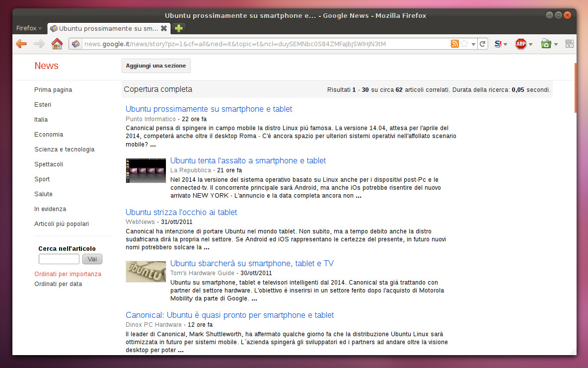Close the Firefox window

[567, 15]
